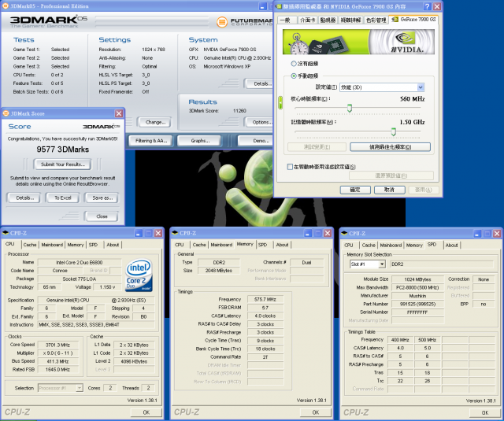
Task: Click To Excel button
Action: pyautogui.click(x=63, y=198)
